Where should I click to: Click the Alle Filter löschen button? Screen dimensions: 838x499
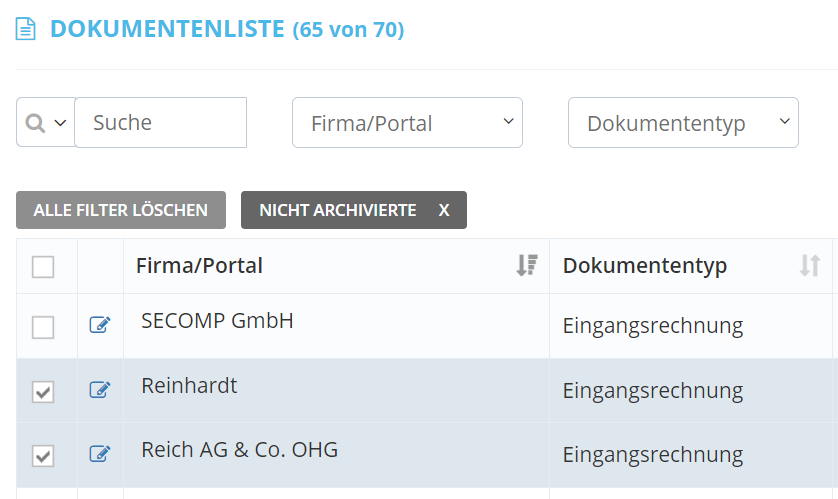(x=121, y=210)
